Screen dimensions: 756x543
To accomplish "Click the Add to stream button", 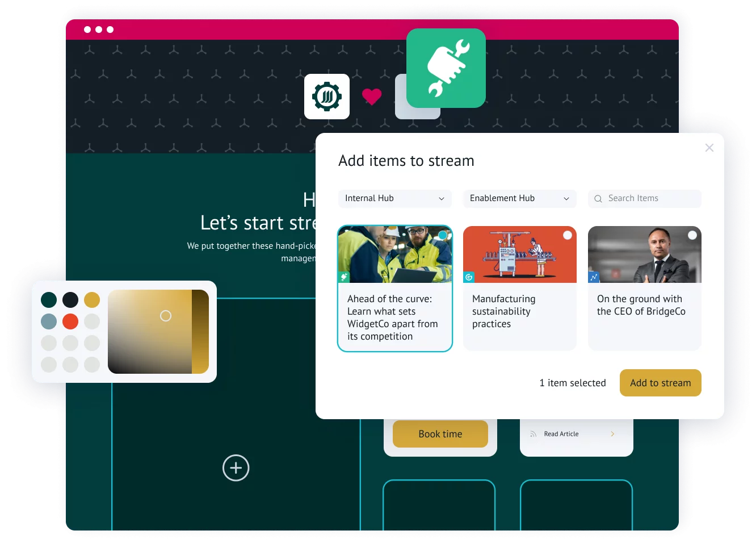I will click(x=661, y=383).
